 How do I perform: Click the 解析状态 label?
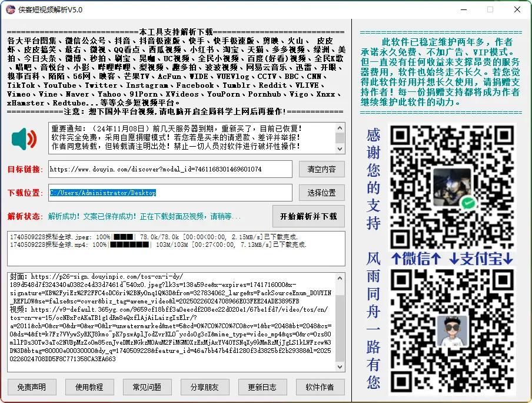click(25, 216)
